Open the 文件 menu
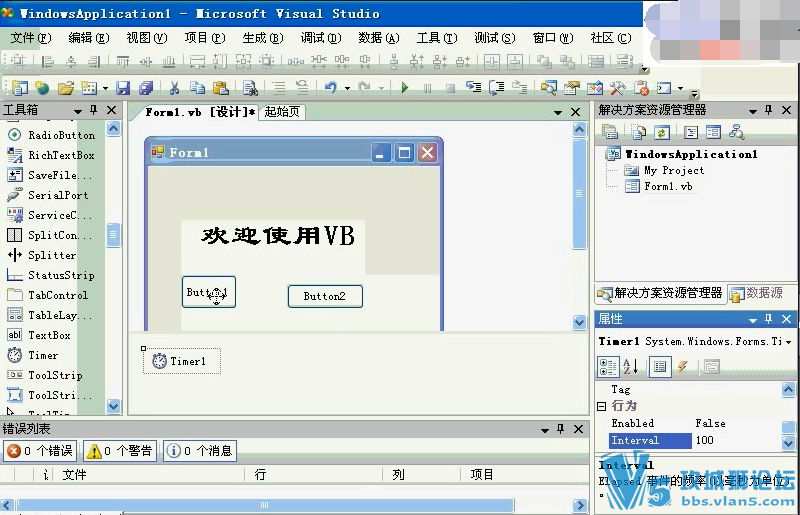 click(31, 38)
